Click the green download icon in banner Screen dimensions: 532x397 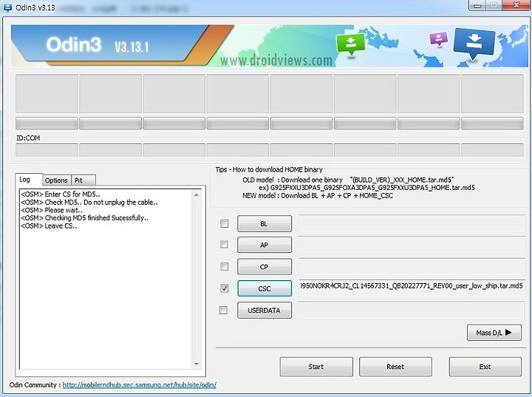[x=351, y=44]
